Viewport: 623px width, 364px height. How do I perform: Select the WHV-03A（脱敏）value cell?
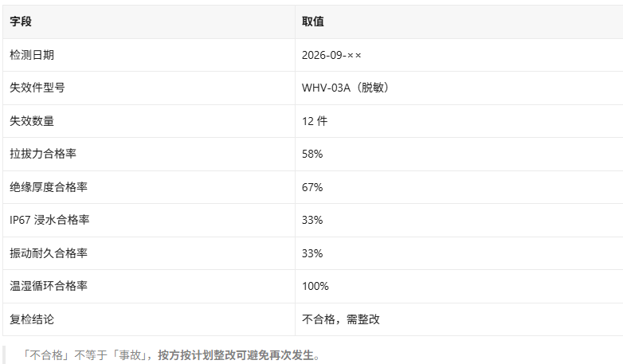click(459, 88)
